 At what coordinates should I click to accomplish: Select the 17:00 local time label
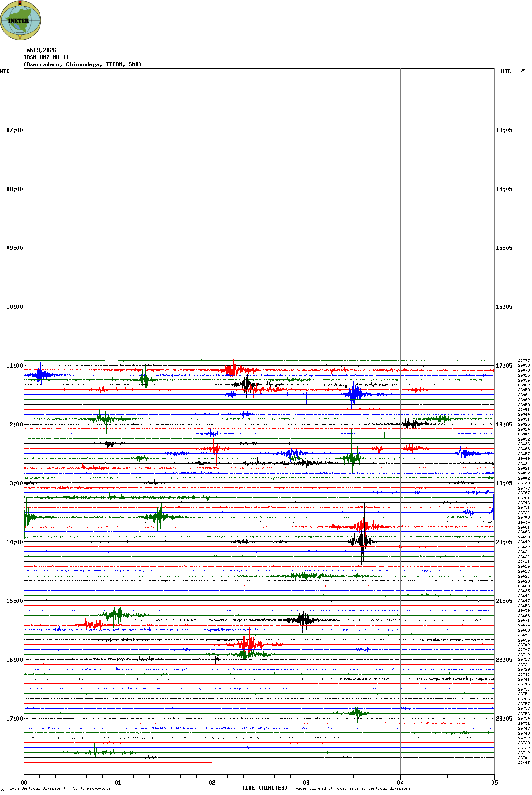[14, 719]
